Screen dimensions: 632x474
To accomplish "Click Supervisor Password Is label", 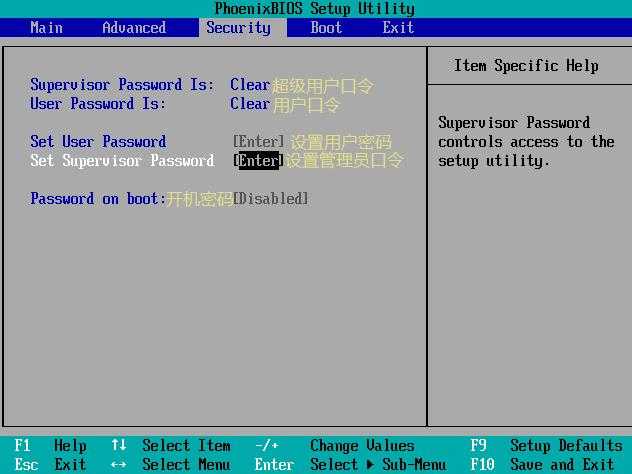I will click(x=122, y=85).
